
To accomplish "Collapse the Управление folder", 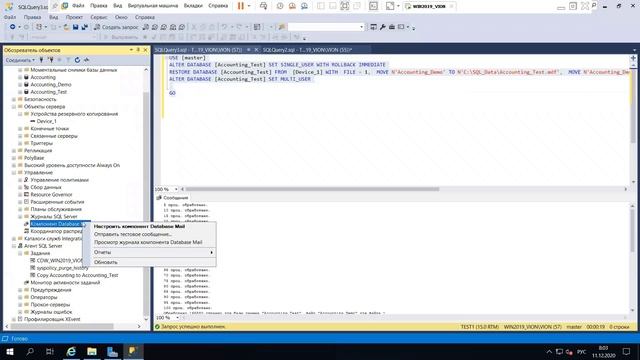I will pyautogui.click(x=13, y=173).
